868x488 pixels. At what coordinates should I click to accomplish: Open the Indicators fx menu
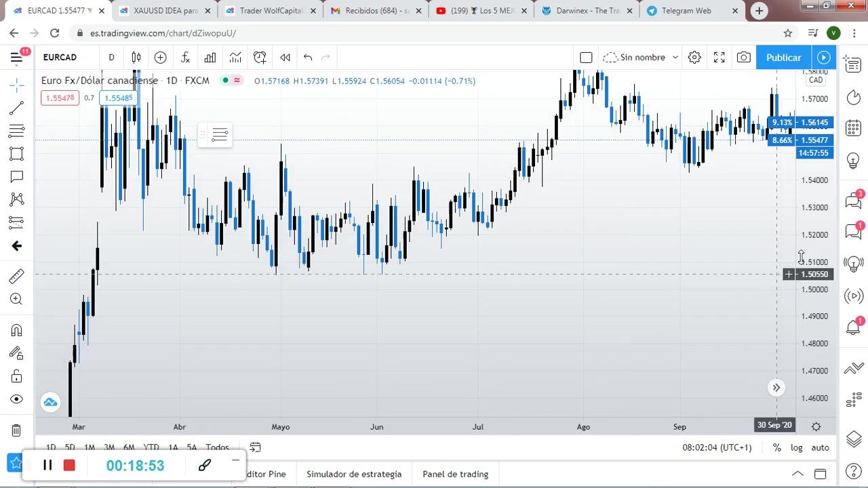(x=185, y=58)
